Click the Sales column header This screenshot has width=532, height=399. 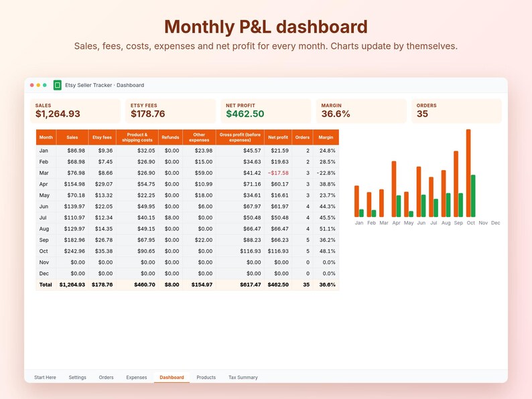click(x=72, y=137)
